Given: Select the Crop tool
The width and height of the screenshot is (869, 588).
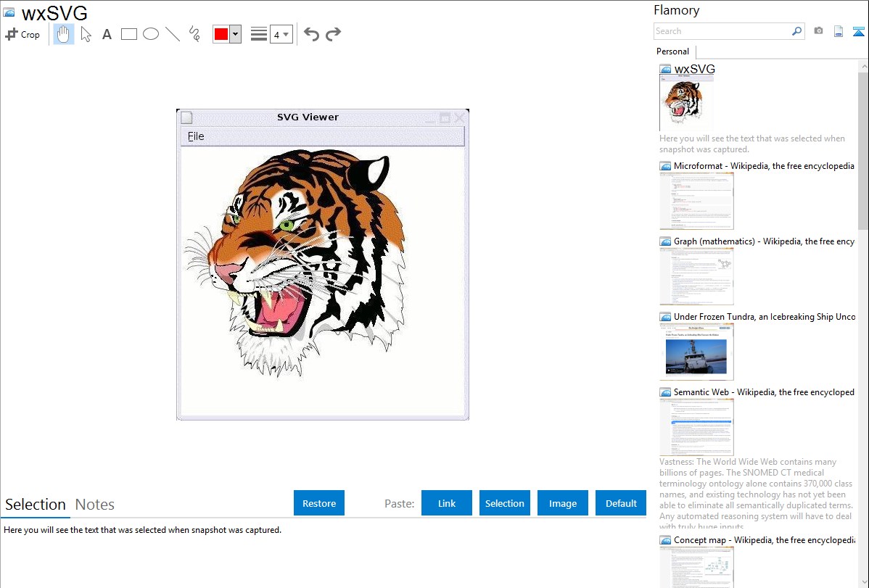Looking at the screenshot, I should click(x=22, y=34).
